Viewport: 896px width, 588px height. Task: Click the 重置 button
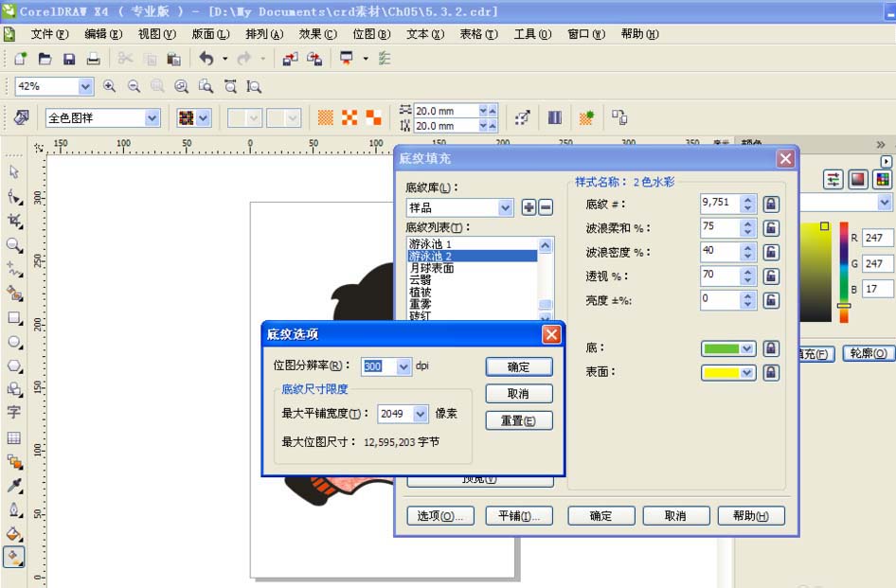click(519, 419)
